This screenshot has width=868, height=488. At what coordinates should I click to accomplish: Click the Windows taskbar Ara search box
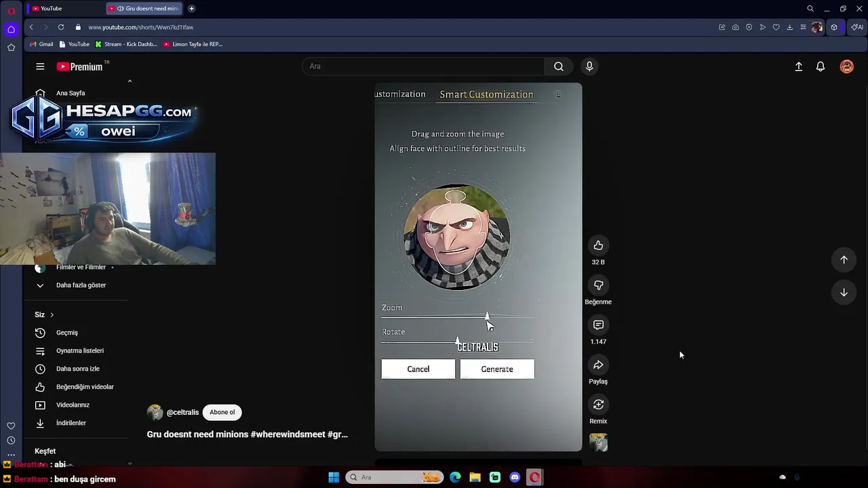pos(395,477)
